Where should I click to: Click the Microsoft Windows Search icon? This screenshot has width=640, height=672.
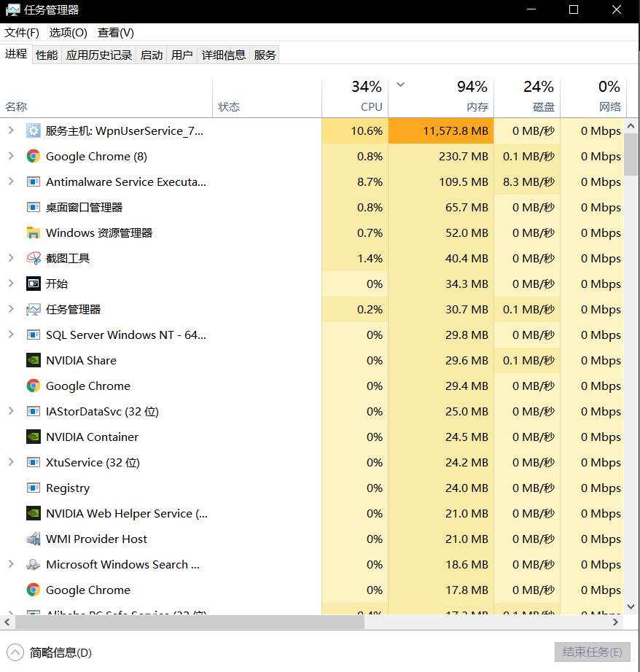point(34,564)
